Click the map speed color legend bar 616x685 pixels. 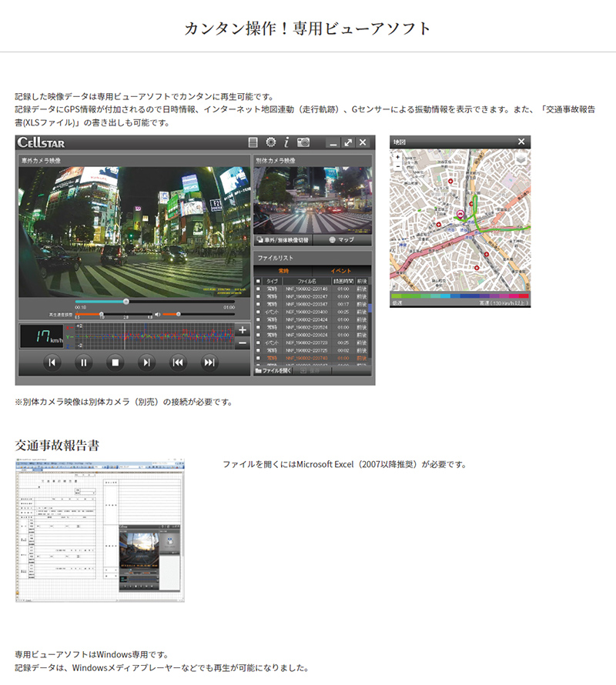pos(460,296)
